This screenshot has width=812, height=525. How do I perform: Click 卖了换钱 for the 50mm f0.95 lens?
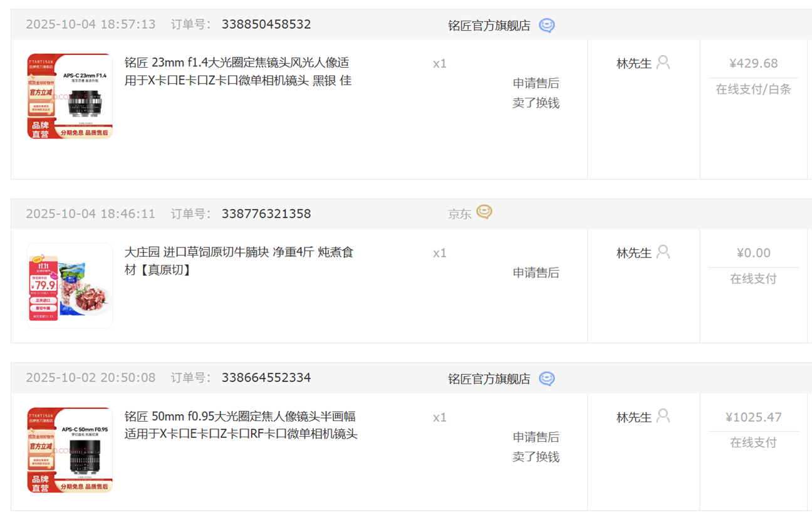point(536,457)
